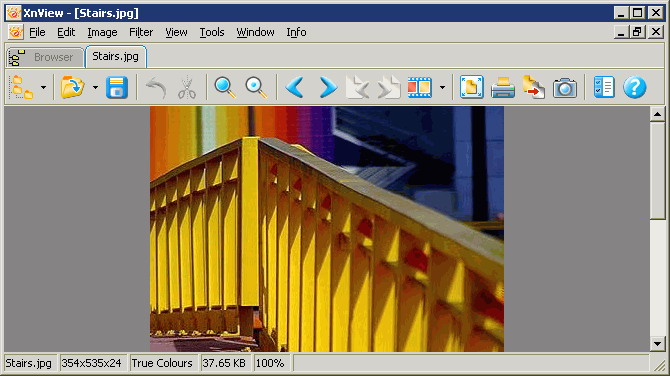This screenshot has height=376, width=670.
Task: Open the Info menu
Action: tap(296, 32)
